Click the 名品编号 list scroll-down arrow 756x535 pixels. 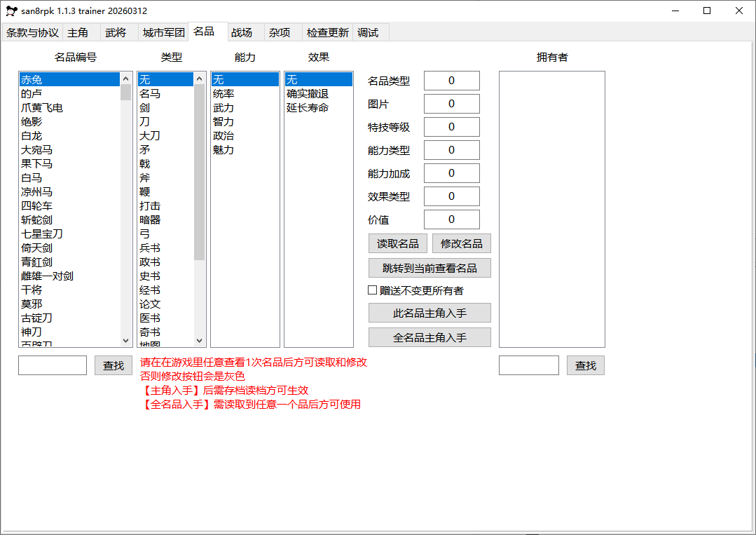(126, 340)
